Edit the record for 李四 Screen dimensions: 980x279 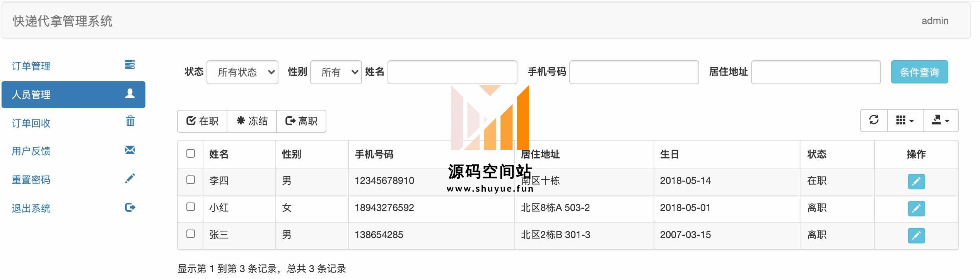pyautogui.click(x=916, y=181)
